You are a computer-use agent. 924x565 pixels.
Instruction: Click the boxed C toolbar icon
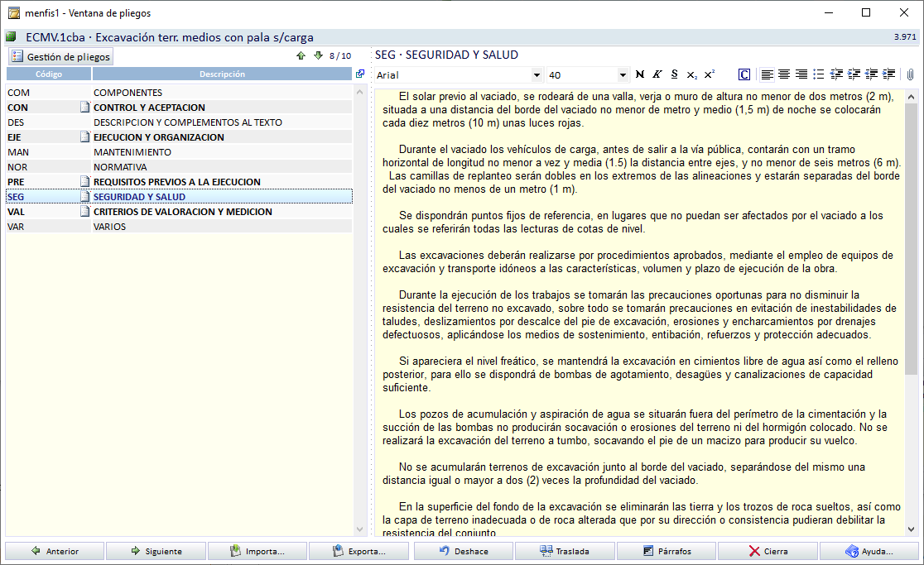click(744, 74)
